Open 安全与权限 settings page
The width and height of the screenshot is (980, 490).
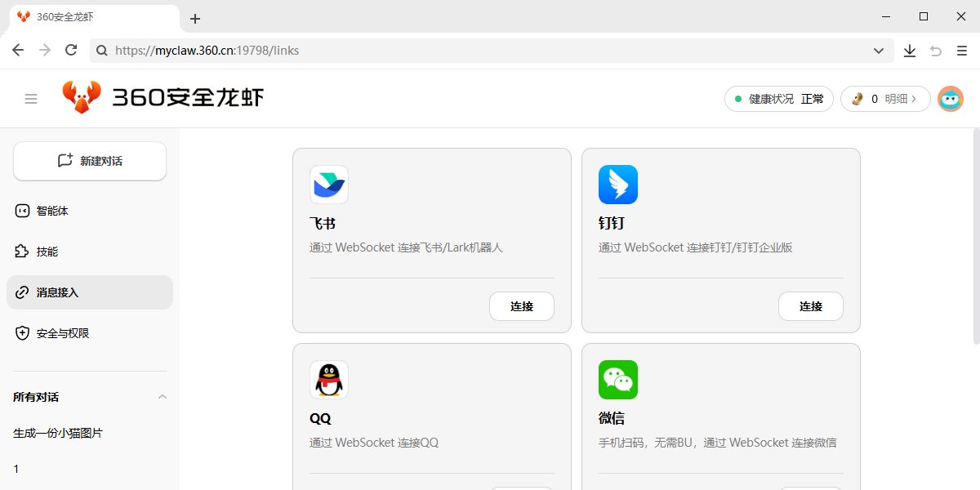point(63,333)
